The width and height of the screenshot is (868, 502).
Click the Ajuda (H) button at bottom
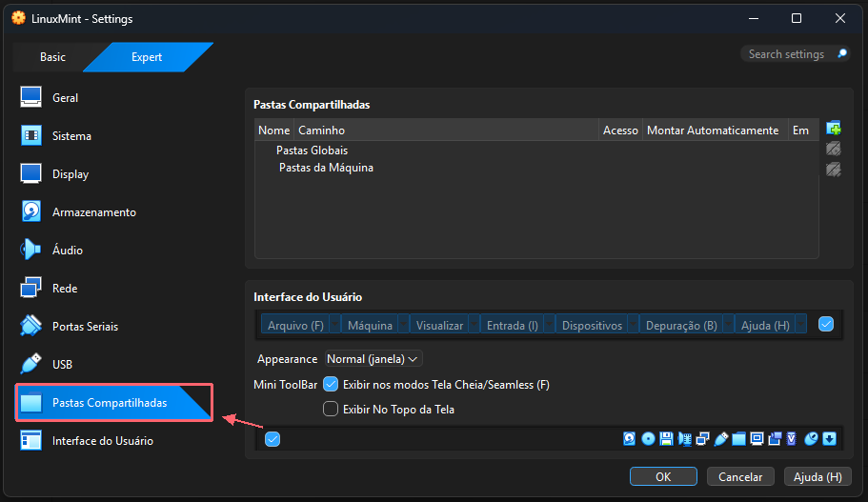pos(818,476)
